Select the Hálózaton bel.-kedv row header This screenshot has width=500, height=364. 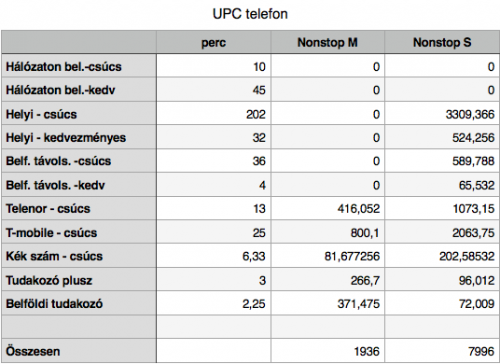point(79,90)
